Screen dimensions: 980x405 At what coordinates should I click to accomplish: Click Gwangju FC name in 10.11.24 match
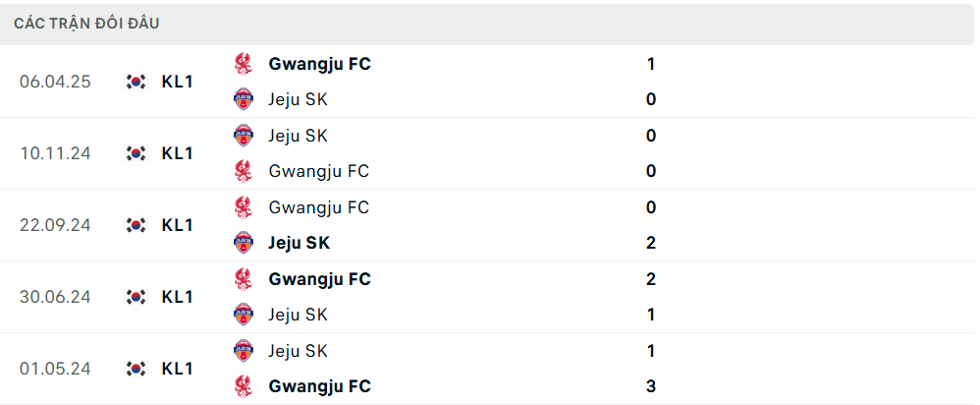pos(319,171)
